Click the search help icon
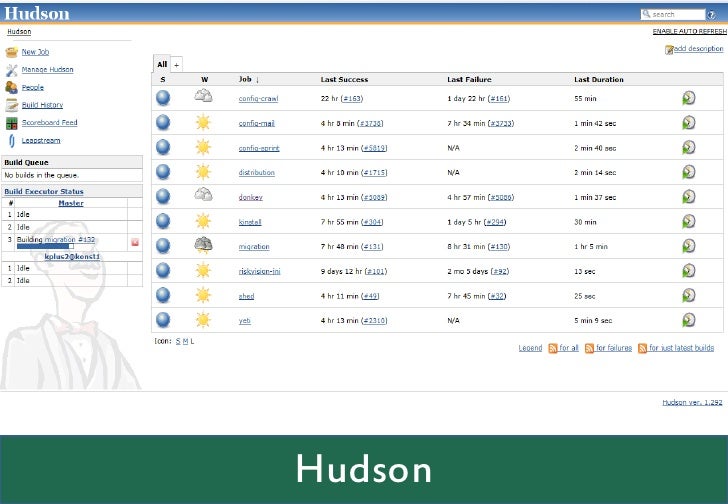The image size is (728, 504). (711, 15)
